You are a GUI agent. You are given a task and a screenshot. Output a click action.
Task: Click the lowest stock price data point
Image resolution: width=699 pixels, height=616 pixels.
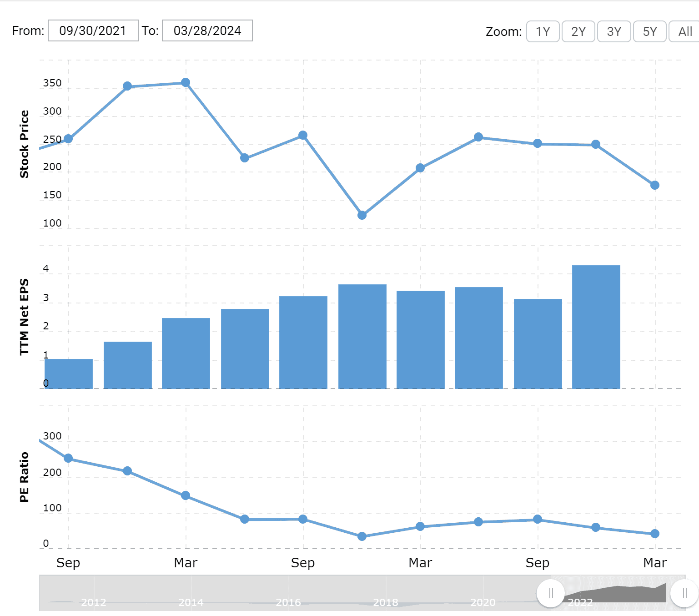[x=362, y=215]
